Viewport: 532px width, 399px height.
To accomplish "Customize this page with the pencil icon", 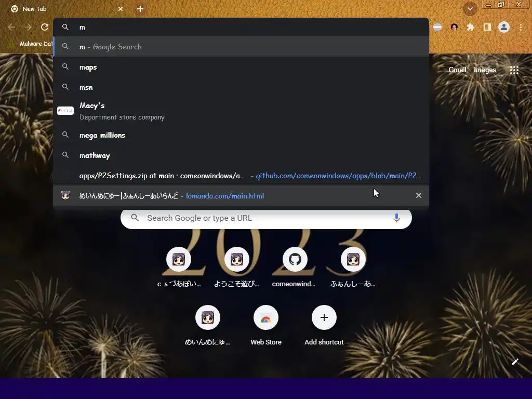I will [515, 362].
